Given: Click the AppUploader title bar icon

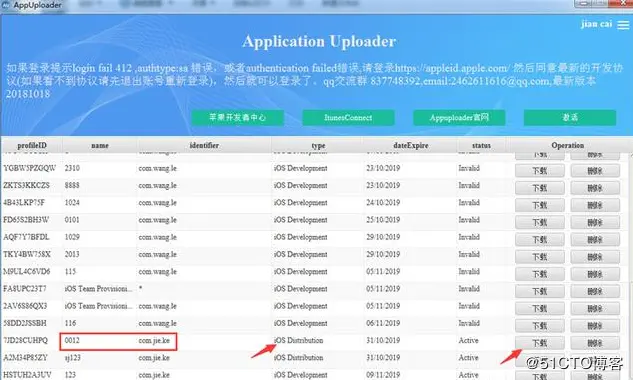Looking at the screenshot, I should point(6,5).
